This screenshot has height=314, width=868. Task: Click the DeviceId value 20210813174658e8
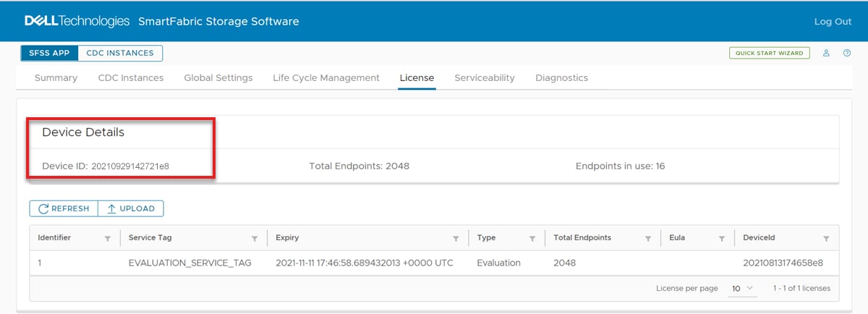[783, 263]
